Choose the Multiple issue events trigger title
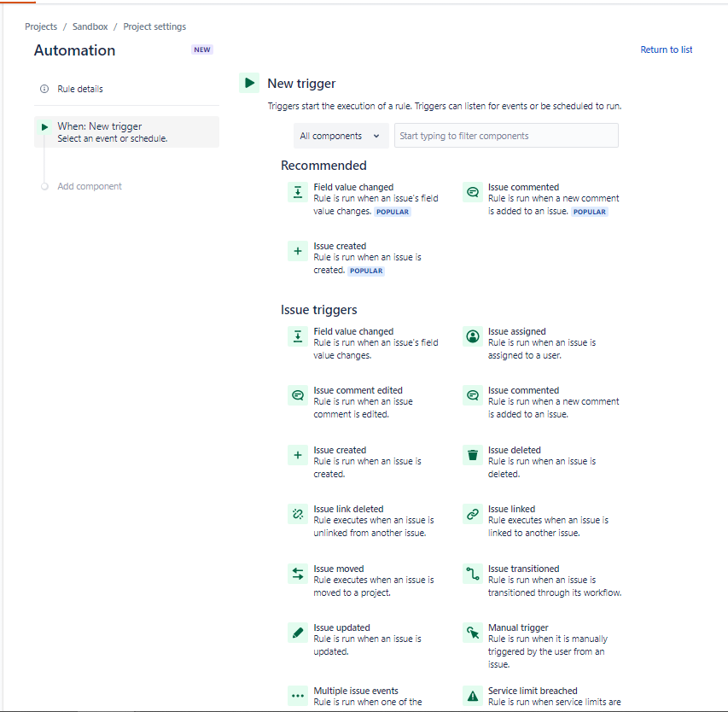 (x=356, y=692)
